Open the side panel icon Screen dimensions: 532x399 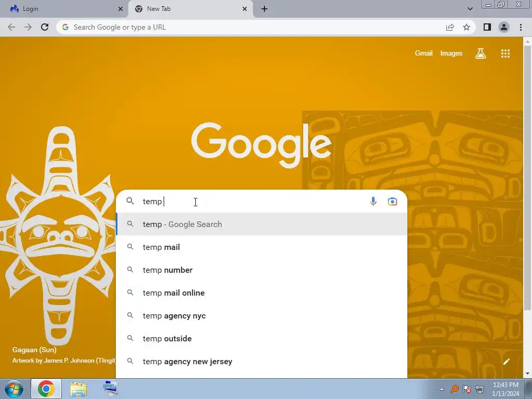tap(487, 27)
